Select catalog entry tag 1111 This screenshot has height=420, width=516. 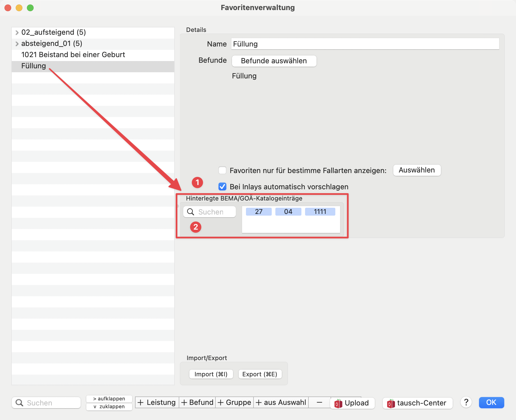[x=320, y=212]
